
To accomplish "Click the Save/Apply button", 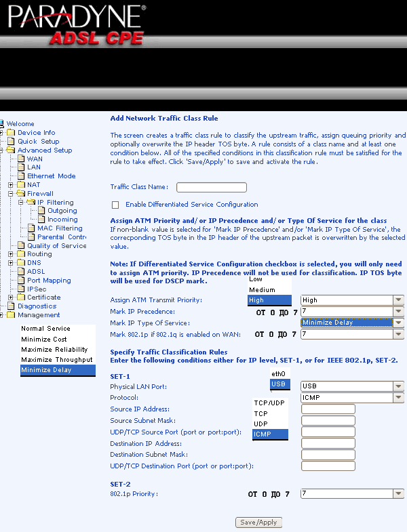I will click(x=259, y=523).
